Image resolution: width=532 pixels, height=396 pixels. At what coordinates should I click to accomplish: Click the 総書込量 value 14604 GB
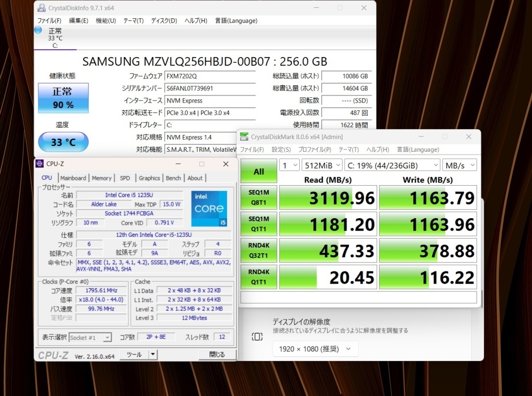point(346,88)
